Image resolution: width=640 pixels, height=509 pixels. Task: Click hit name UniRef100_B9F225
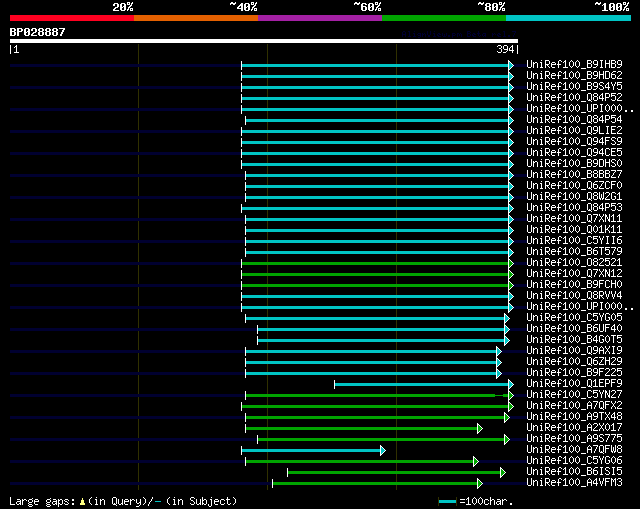pyautogui.click(x=574, y=373)
